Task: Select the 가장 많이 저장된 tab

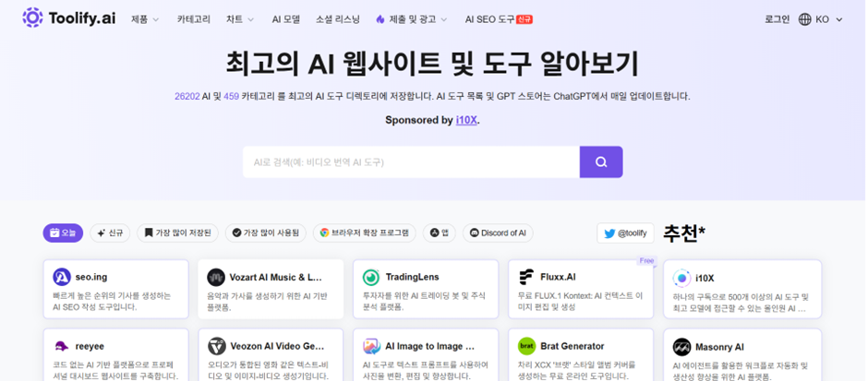Action: (x=177, y=232)
